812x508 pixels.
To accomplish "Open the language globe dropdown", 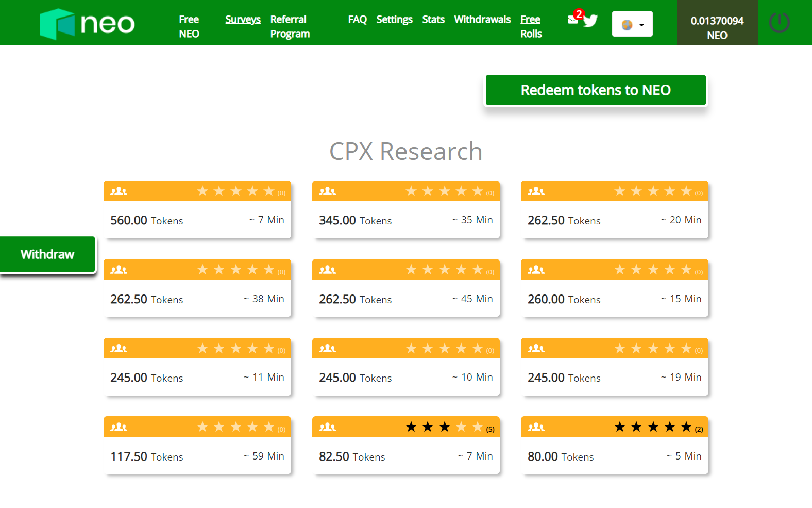I will 632,24.
